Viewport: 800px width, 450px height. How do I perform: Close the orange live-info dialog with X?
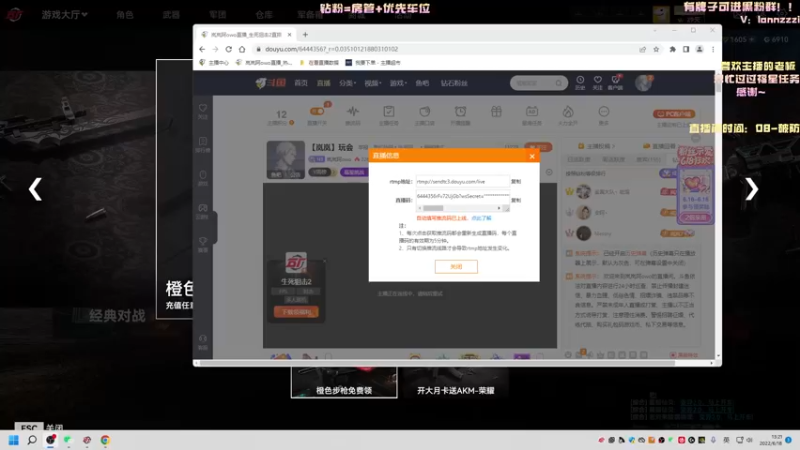pos(532,156)
